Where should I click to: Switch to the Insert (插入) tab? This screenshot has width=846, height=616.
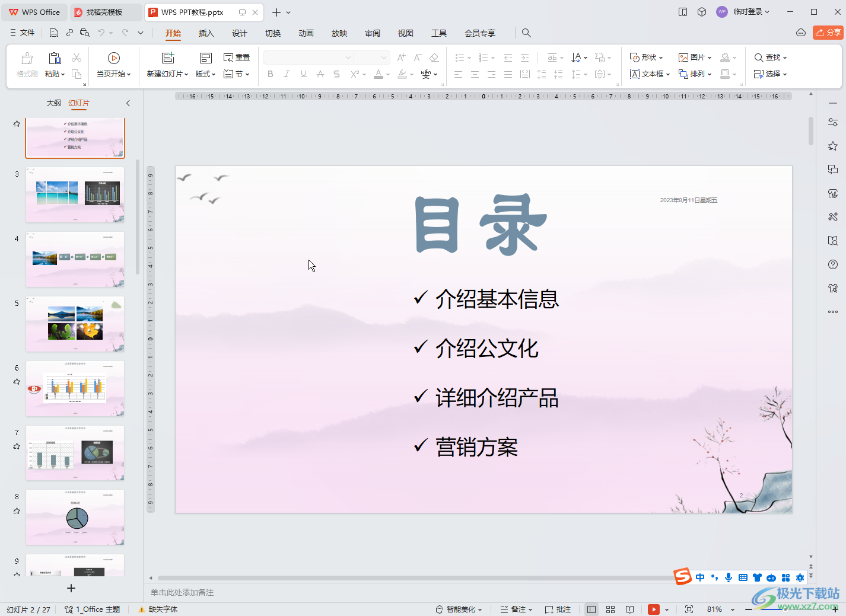pyautogui.click(x=206, y=33)
